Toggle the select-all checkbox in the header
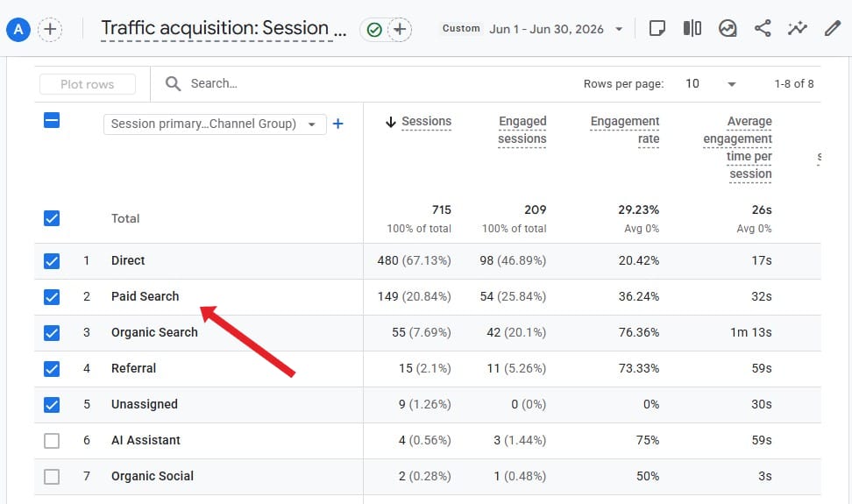852x504 pixels. (x=52, y=120)
